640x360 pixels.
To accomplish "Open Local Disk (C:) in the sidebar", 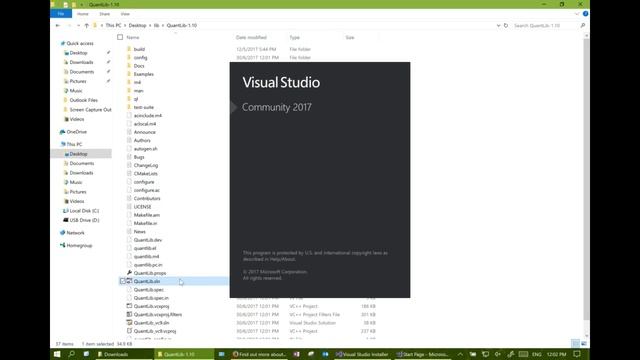I will [84, 211].
